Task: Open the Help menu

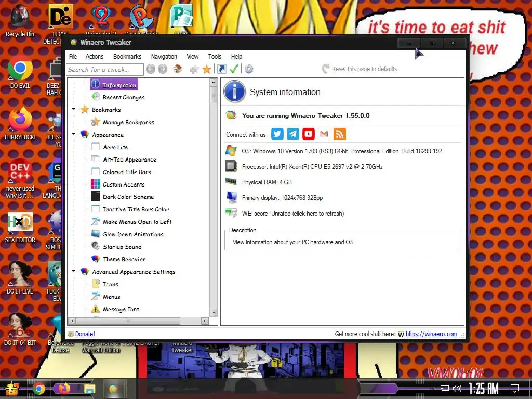Action: (236, 56)
